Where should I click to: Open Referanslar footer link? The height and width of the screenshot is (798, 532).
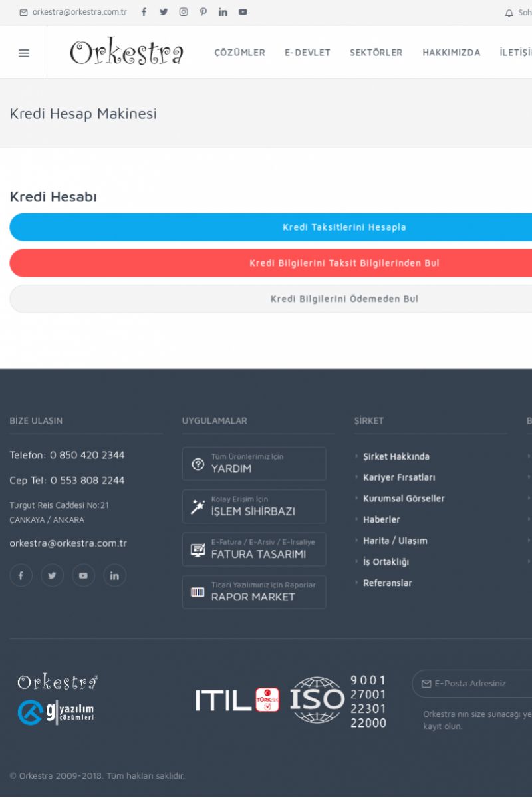pyautogui.click(x=388, y=583)
